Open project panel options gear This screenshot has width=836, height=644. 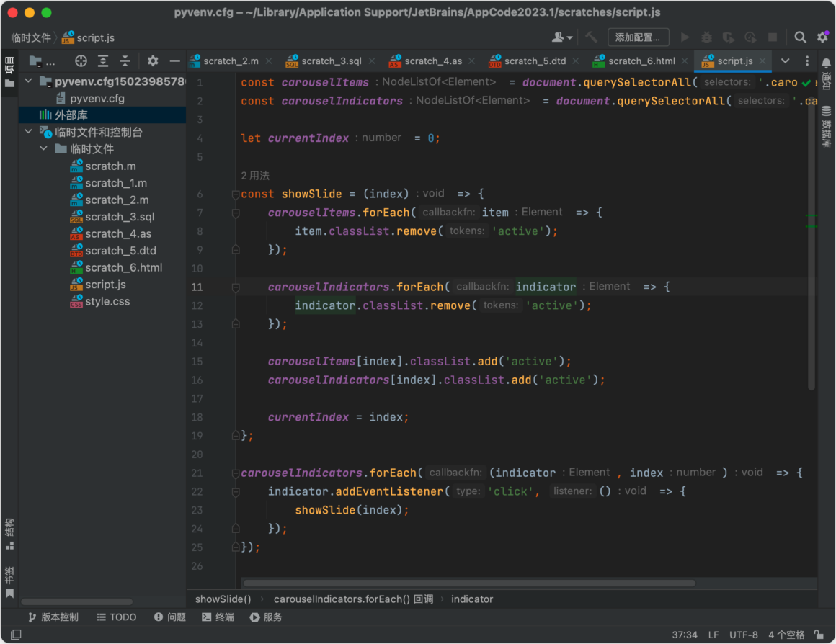pos(153,61)
